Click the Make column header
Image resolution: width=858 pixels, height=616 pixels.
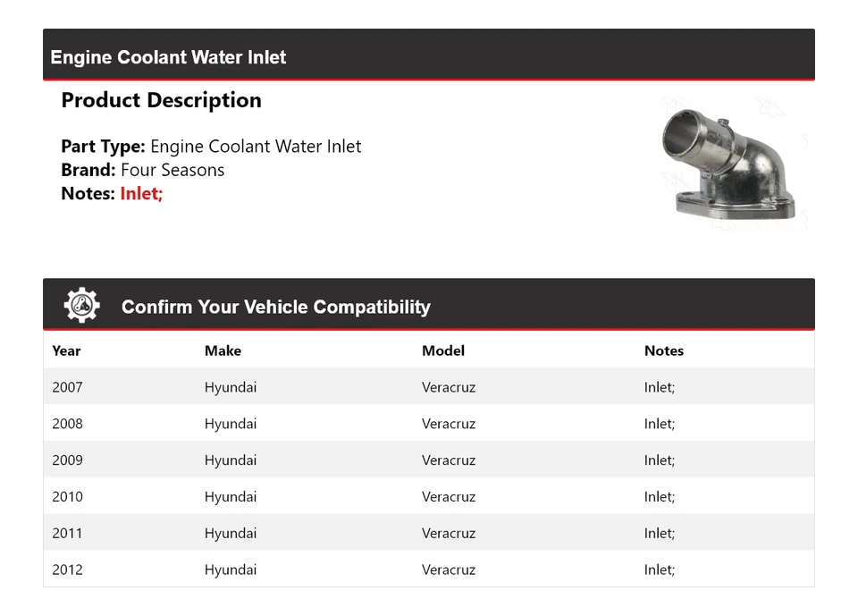(223, 350)
